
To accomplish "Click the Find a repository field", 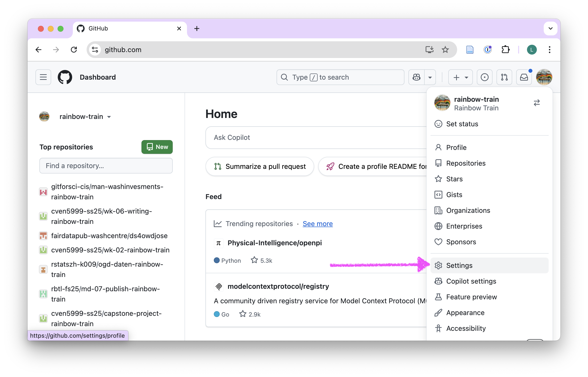I will pyautogui.click(x=106, y=166).
